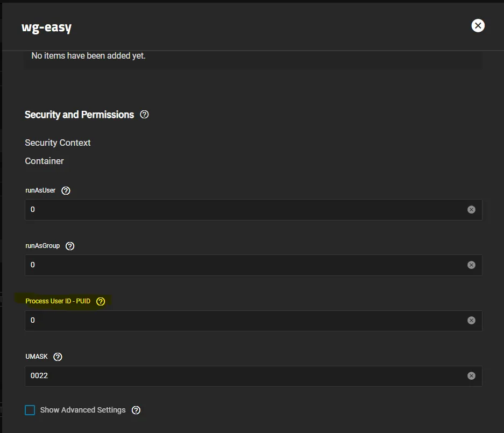Close the wg-easy settings panel
This screenshot has height=433, width=504.
(478, 26)
